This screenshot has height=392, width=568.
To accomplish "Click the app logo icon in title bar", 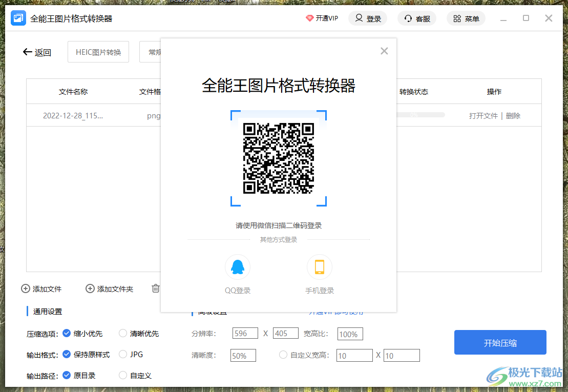I will tap(18, 18).
